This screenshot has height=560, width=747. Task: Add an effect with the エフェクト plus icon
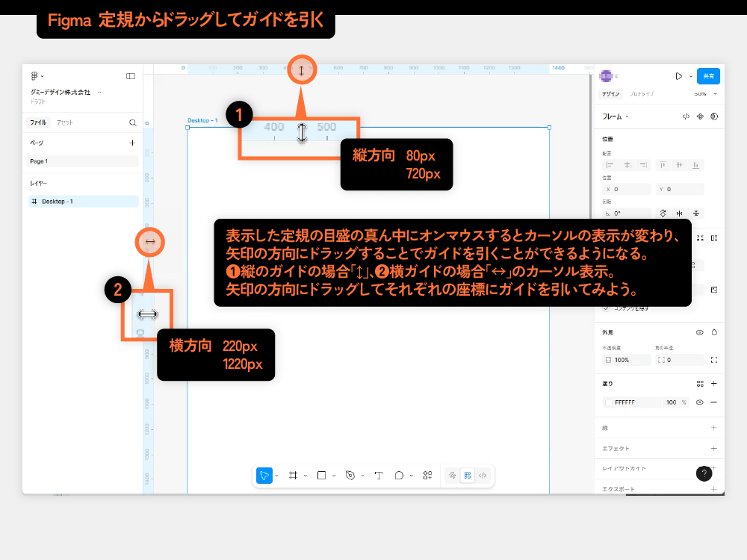tap(714, 449)
